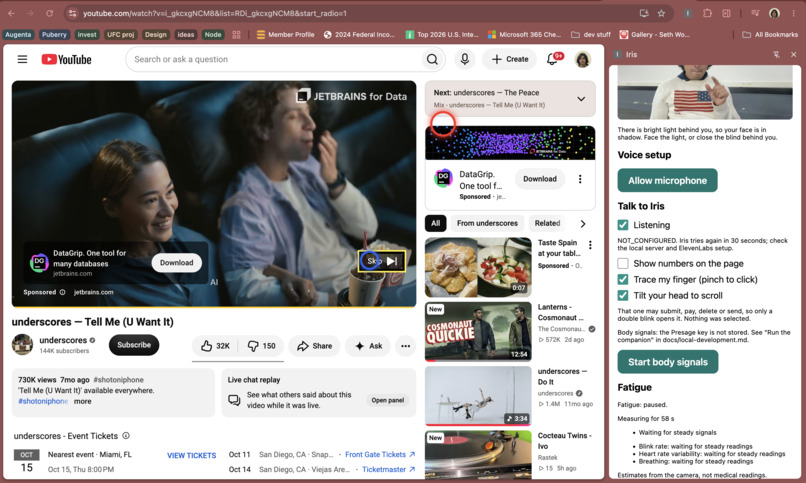Click the #shotoniphone hashtag in description

tap(43, 401)
